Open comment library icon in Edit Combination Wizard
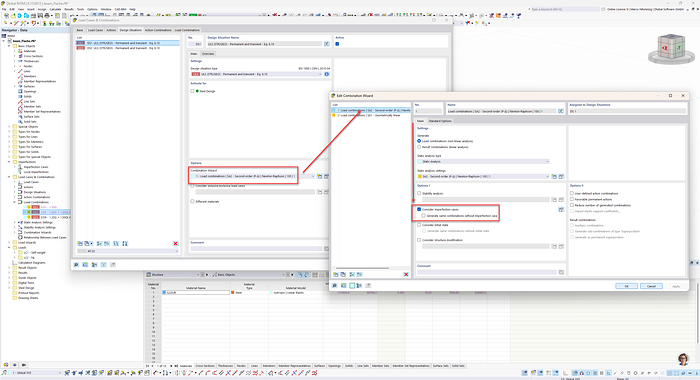 point(561,272)
